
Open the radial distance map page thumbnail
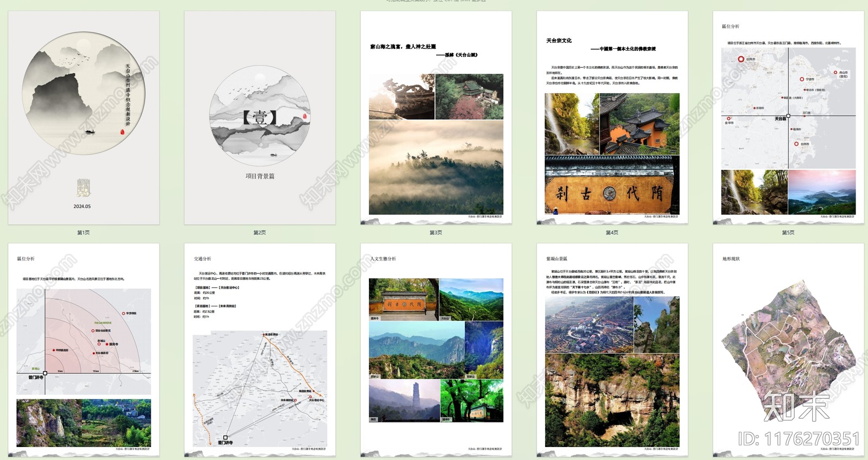(x=84, y=350)
